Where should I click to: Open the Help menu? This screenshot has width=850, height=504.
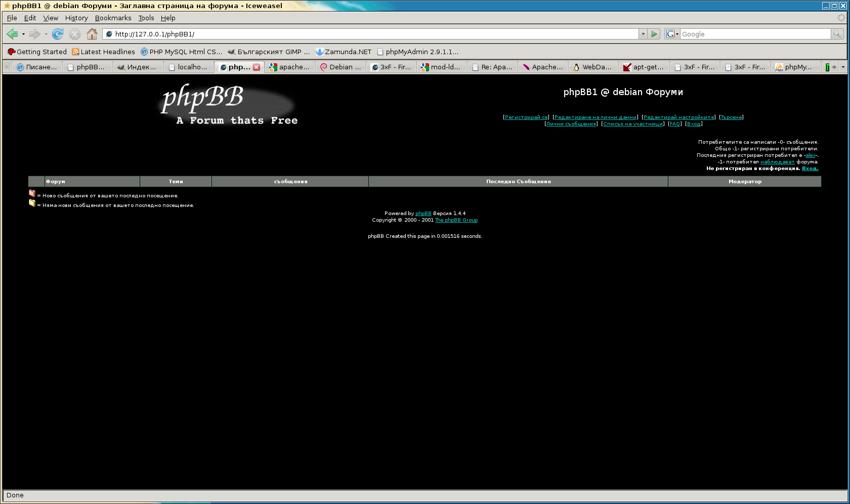click(168, 18)
